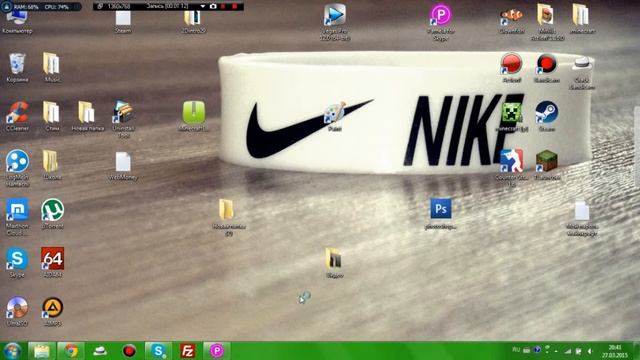Open the Recycle Bin icon
640x360 pixels.
coord(17,67)
